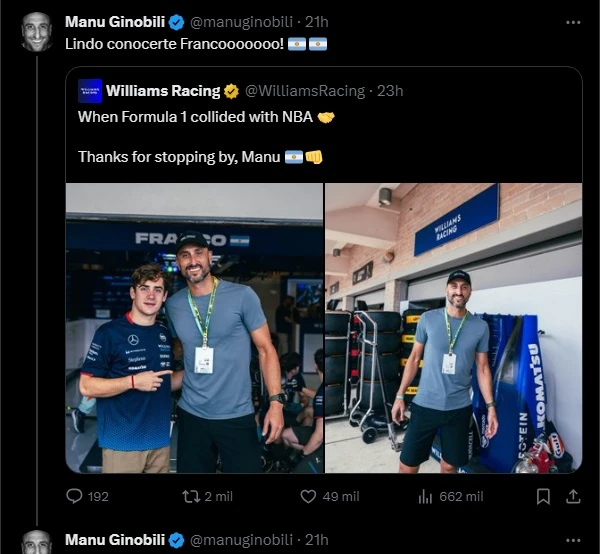The width and height of the screenshot is (600, 554).
Task: Click the bottom tweet's Manu Ginobili avatar
Action: pos(37,542)
